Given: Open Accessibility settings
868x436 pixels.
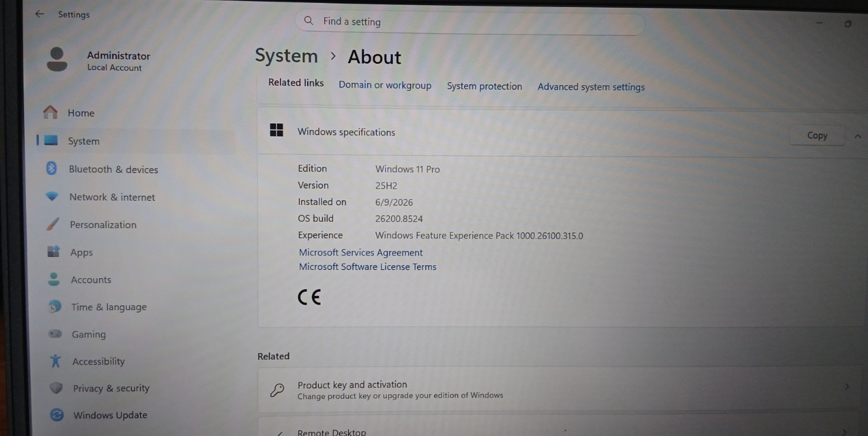Looking at the screenshot, I should tap(99, 361).
